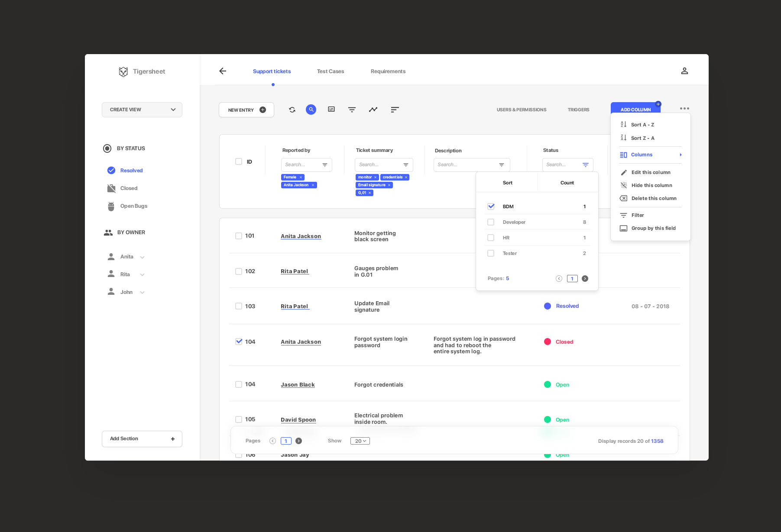Click the Closed status briefcase icon
This screenshot has height=532, width=781.
[x=111, y=188]
